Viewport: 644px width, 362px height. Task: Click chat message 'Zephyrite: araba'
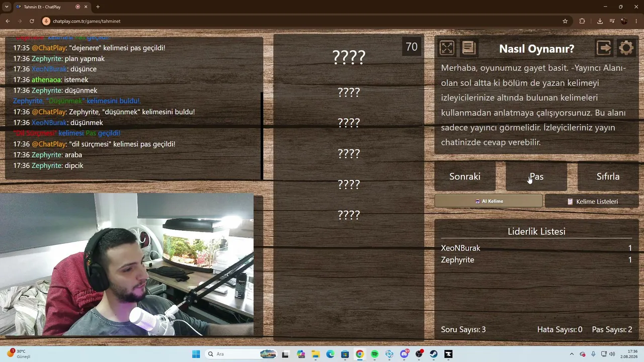pyautogui.click(x=47, y=155)
